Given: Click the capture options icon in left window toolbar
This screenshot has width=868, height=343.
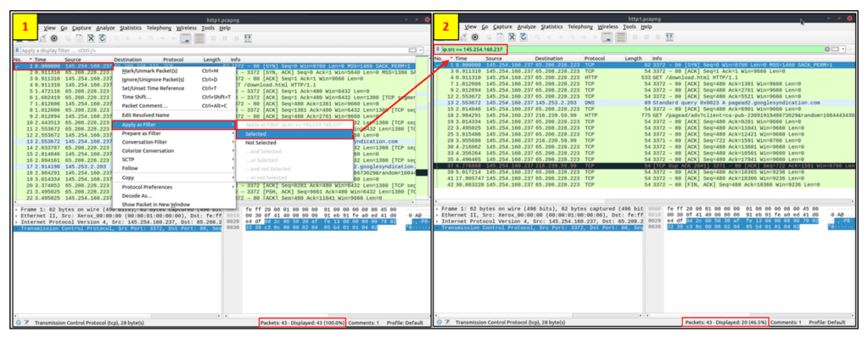Looking at the screenshot, I should (54, 38).
